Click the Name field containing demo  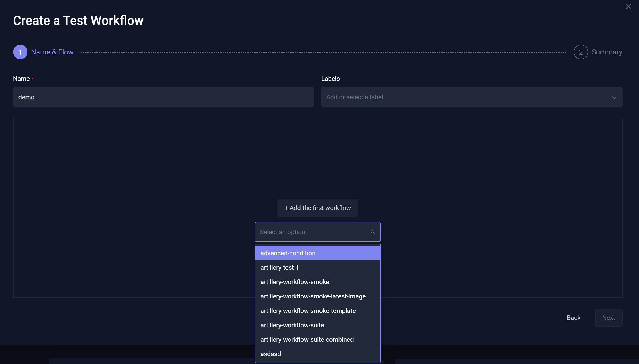pos(163,97)
